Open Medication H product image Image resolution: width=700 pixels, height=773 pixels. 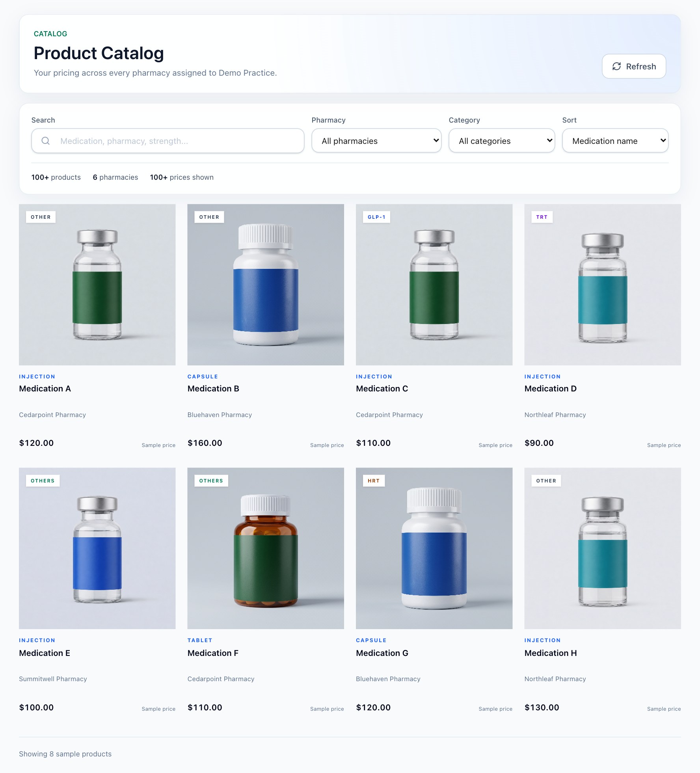pyautogui.click(x=603, y=548)
